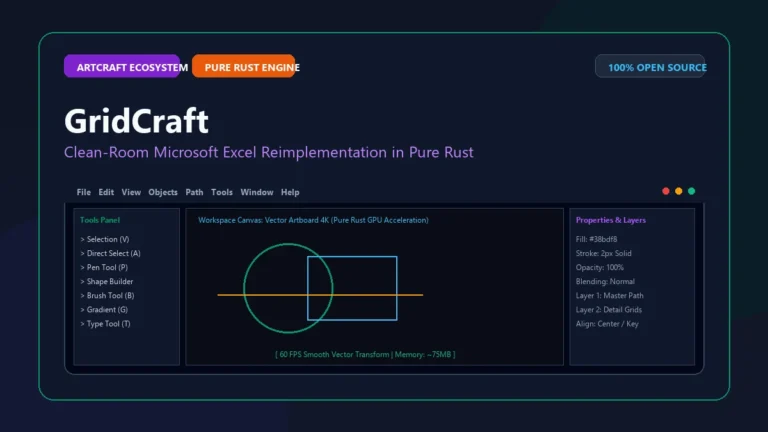Open the Edit menu

point(106,192)
